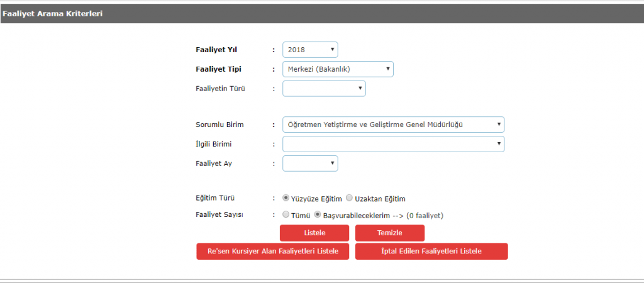644x283 pixels.
Task: Choose the Uzaktan Eğitim radio option
Action: (x=349, y=198)
